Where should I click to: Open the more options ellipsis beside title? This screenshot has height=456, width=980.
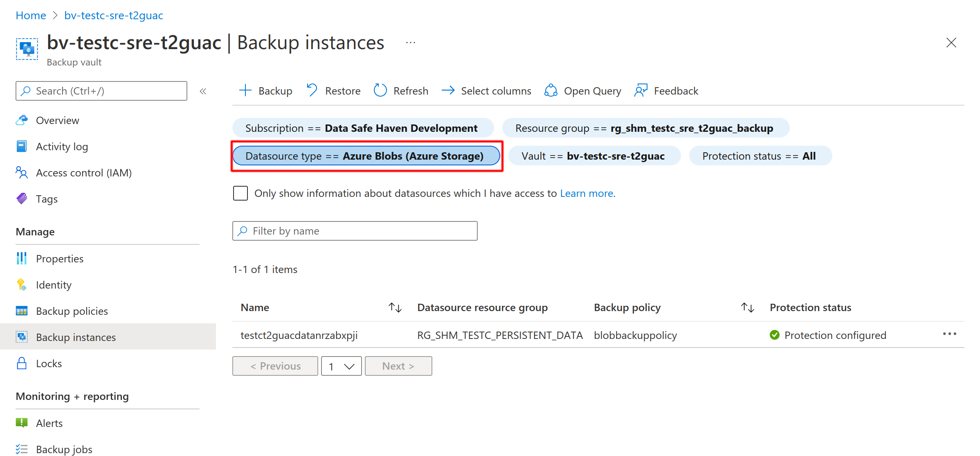coord(411,43)
